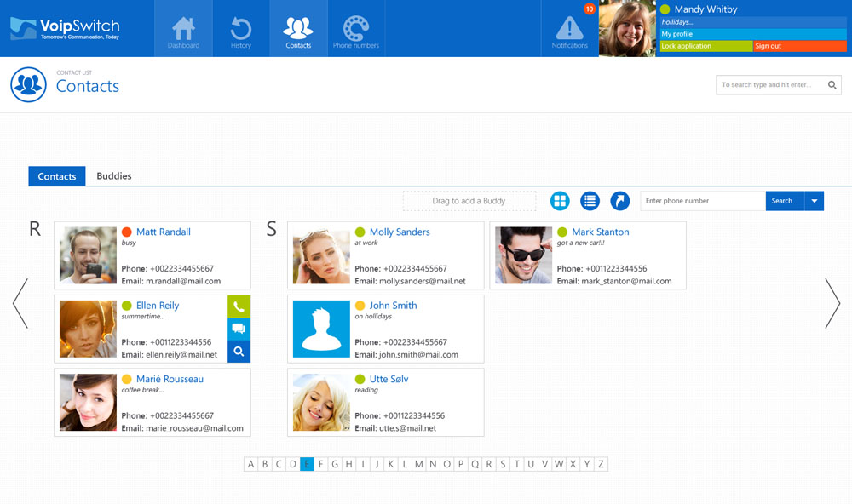Go to previous contacts page arrow
Screen dimensions: 852x504
tap(20, 303)
